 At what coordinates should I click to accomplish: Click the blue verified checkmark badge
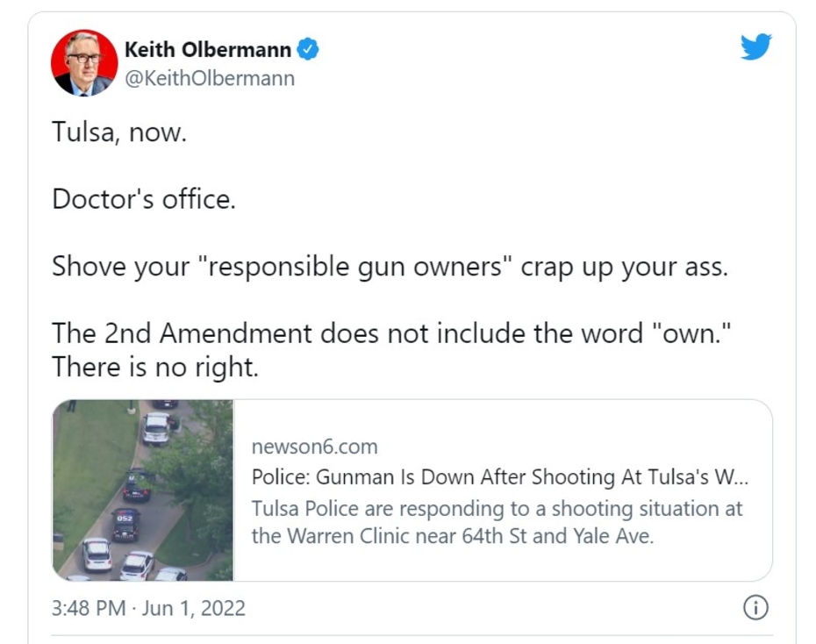307,50
